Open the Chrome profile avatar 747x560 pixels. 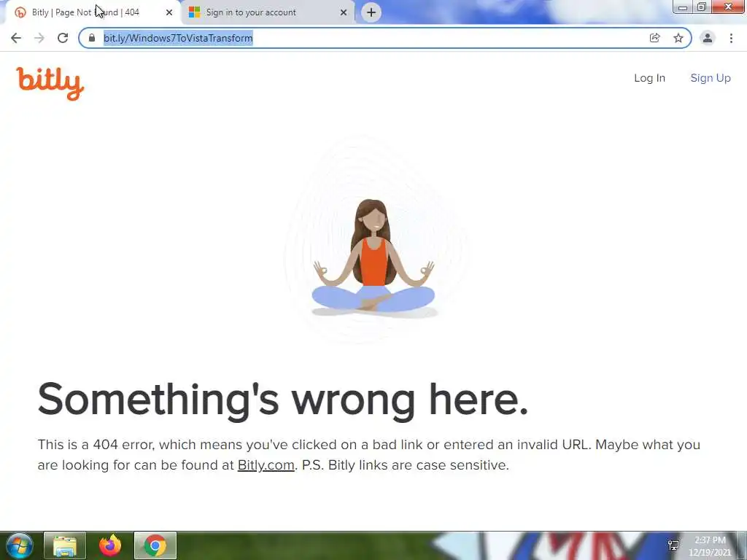708,38
